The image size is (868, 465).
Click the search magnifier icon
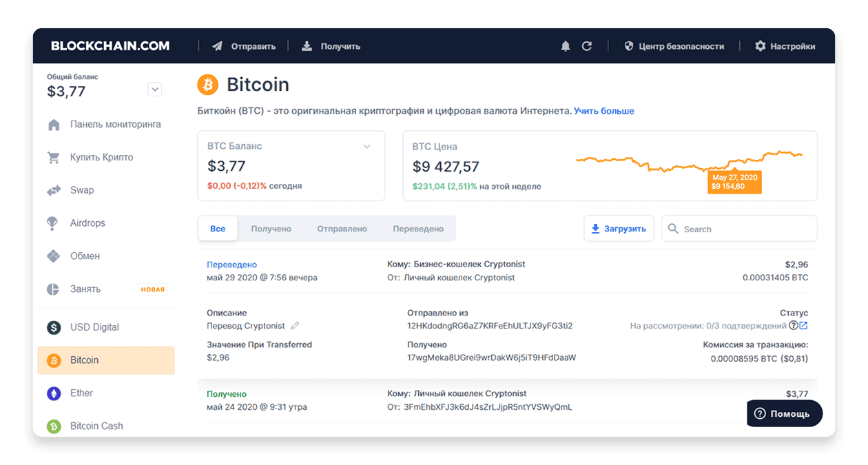(673, 229)
